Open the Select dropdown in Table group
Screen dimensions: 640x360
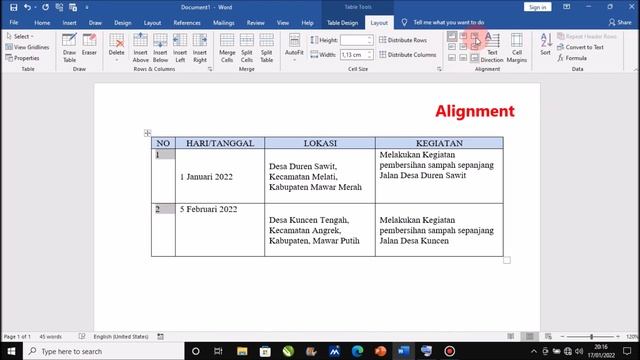click(20, 36)
